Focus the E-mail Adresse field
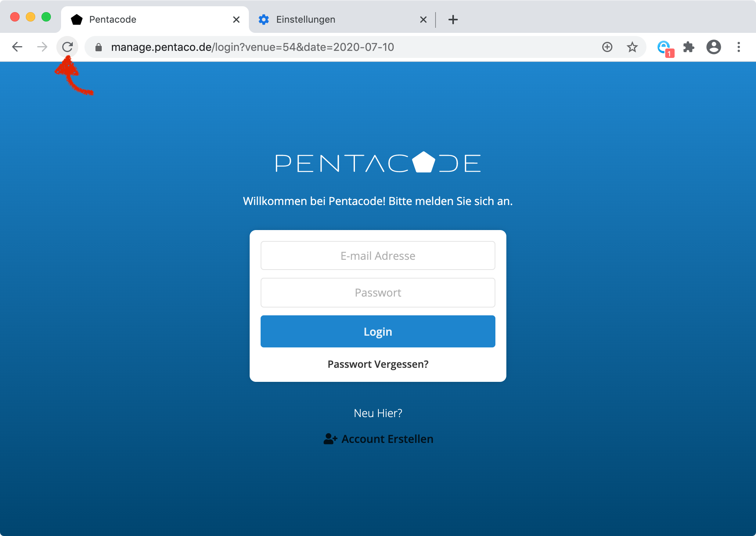 pyautogui.click(x=378, y=255)
